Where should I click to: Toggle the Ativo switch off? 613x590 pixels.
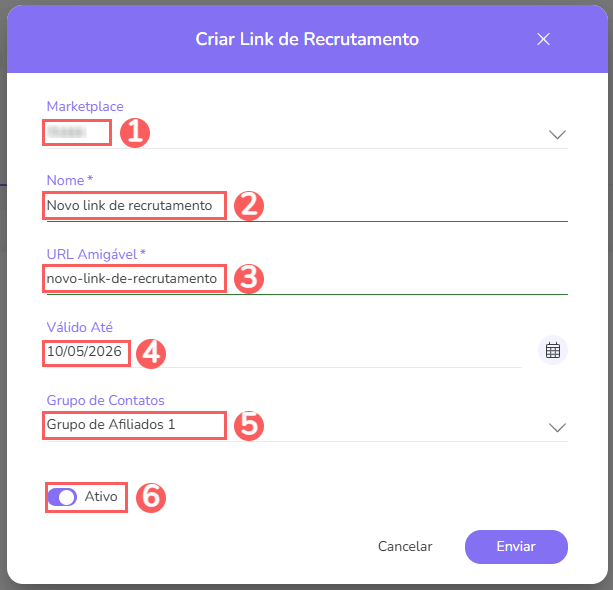coord(62,497)
